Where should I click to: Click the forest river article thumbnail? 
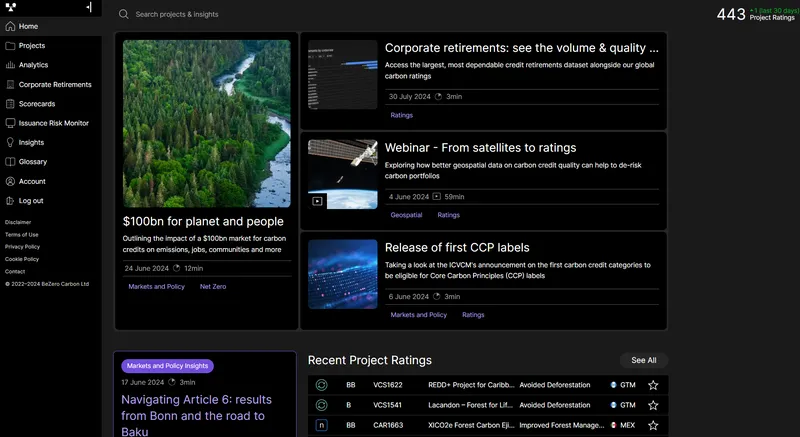point(207,123)
